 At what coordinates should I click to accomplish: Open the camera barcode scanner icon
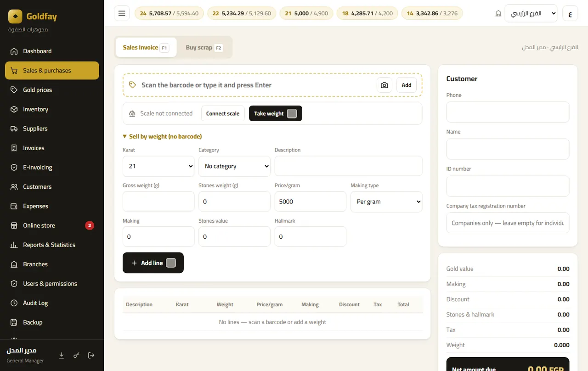point(384,85)
